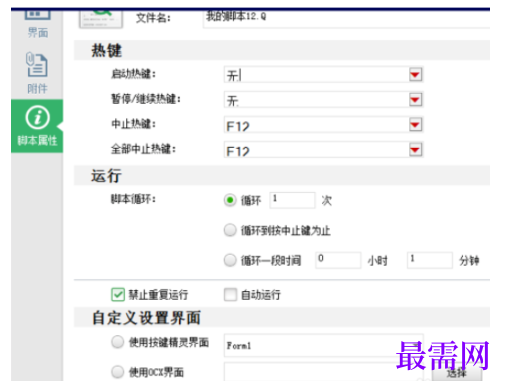Enable the 自动运行 checkbox
Image resolution: width=508 pixels, height=387 pixels.
tap(230, 295)
